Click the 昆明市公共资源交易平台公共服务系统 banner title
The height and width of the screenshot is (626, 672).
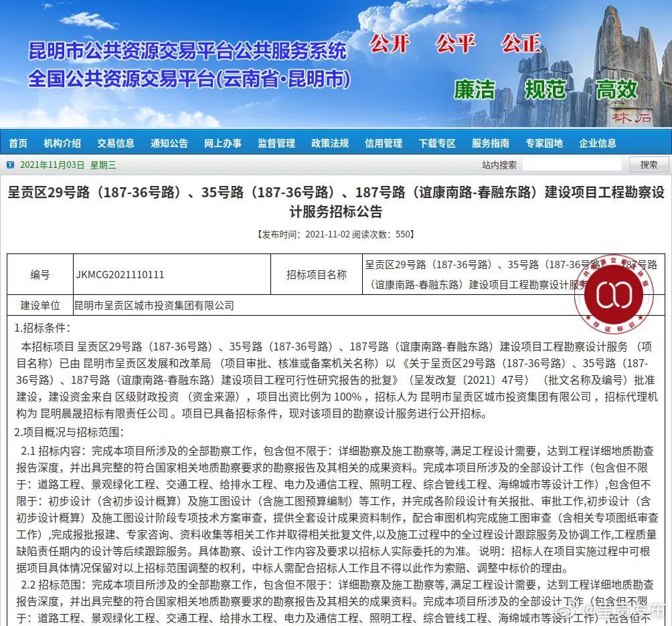pyautogui.click(x=187, y=51)
